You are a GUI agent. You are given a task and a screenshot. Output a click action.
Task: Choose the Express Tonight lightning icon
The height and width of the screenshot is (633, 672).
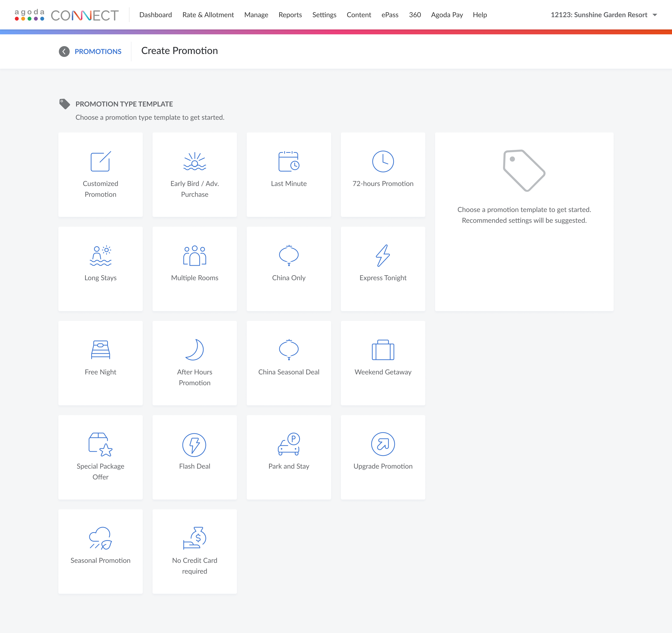383,256
